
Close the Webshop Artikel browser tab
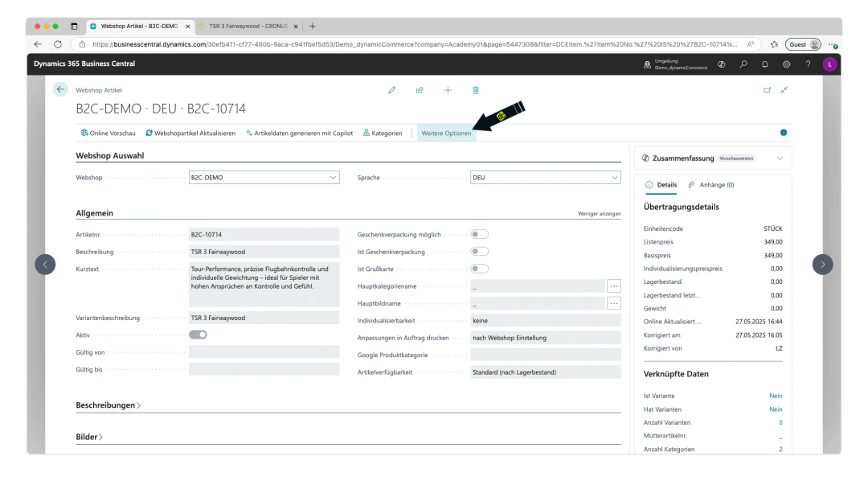[x=187, y=26]
